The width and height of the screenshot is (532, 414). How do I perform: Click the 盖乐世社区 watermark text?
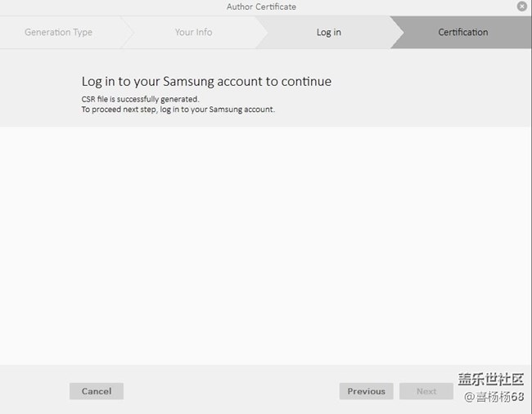click(x=490, y=380)
